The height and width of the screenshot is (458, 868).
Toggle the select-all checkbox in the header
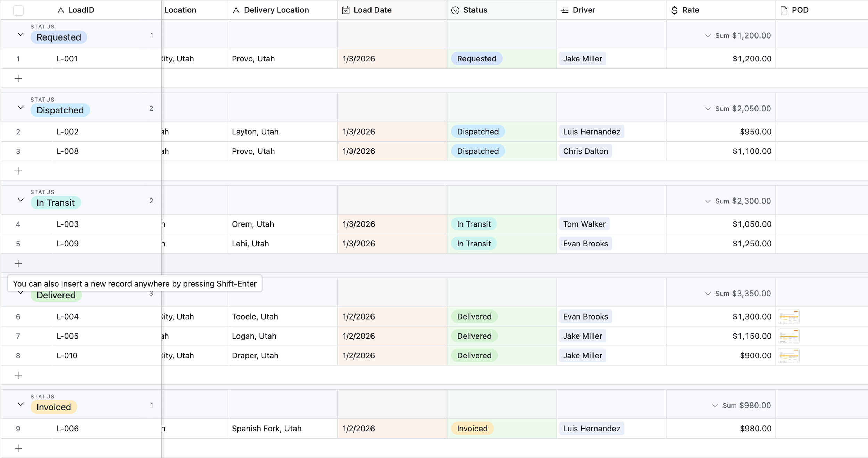click(18, 10)
